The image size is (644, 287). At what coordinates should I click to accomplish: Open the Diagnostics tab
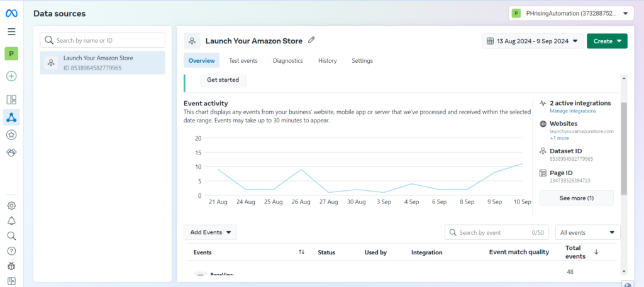(x=288, y=61)
